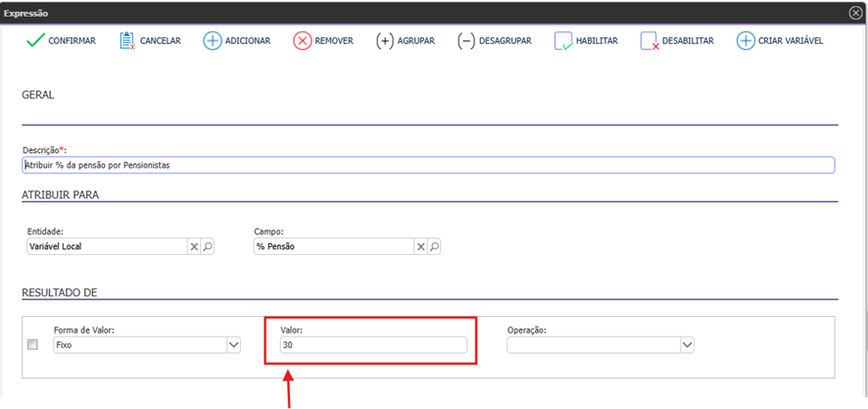868x409 pixels.
Task: Tick the checkbox beside Forma de Valor
Action: (32, 345)
